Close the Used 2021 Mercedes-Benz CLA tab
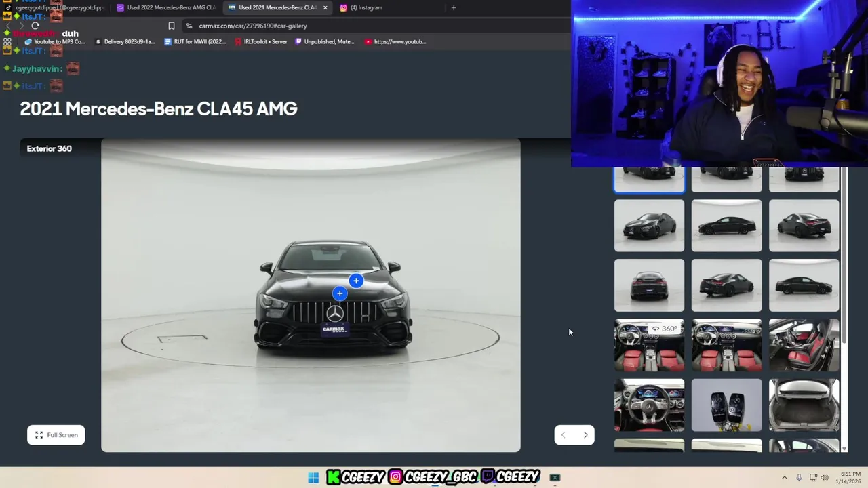868x488 pixels. point(325,7)
